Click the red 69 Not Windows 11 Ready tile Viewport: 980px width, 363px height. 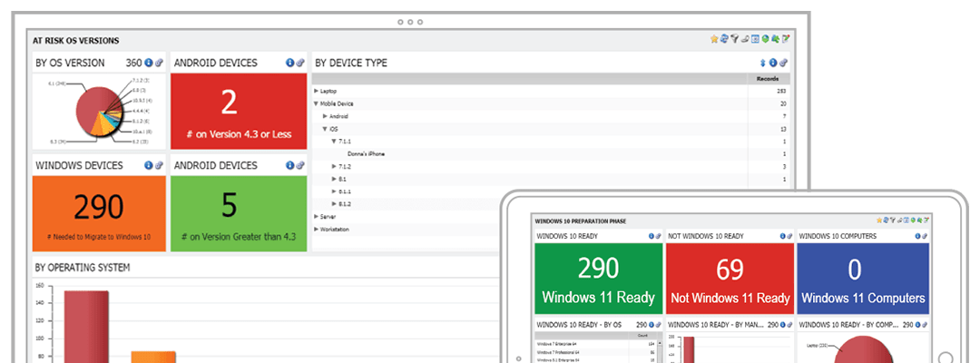(x=730, y=279)
